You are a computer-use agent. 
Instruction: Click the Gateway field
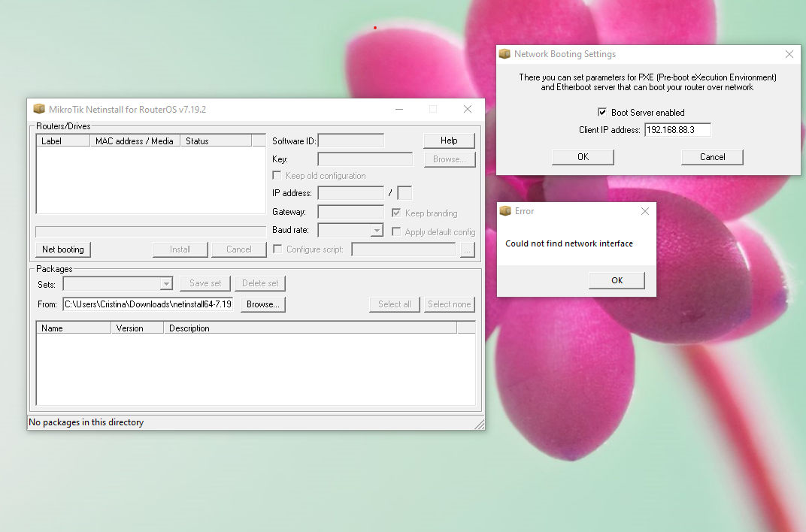[x=351, y=212]
